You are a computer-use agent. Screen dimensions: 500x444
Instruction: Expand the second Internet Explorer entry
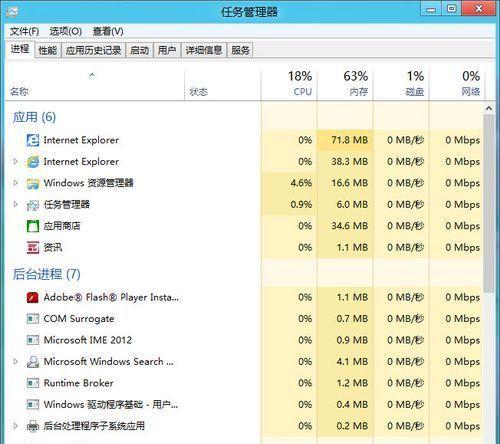(15, 162)
